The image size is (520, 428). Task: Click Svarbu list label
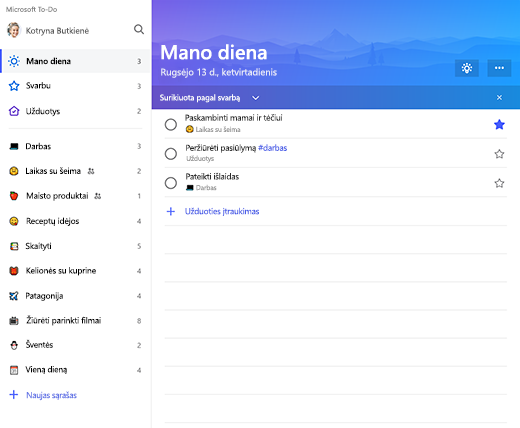point(38,86)
